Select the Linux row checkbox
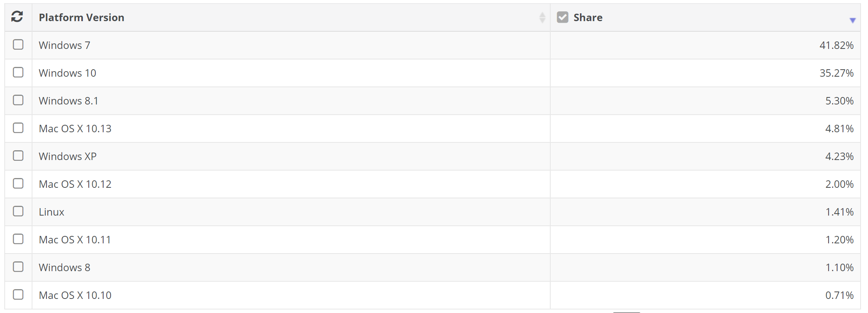This screenshot has height=313, width=868. [18, 211]
